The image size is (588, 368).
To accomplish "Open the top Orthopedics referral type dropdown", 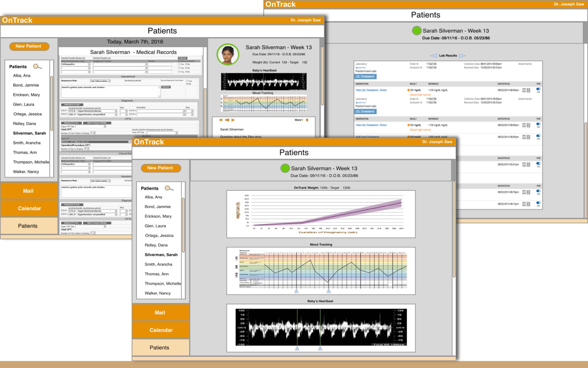I will click(x=89, y=64).
